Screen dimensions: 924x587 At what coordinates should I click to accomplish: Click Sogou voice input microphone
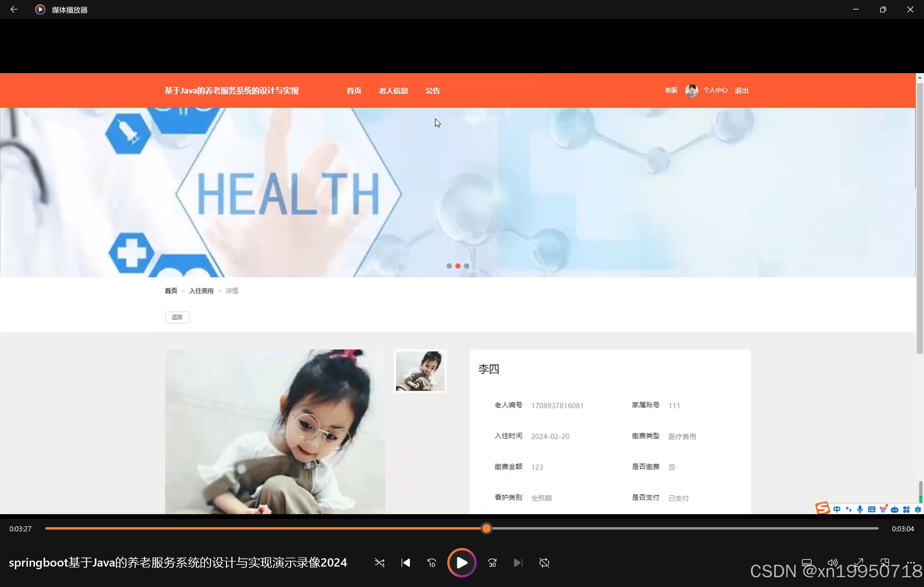click(860, 509)
